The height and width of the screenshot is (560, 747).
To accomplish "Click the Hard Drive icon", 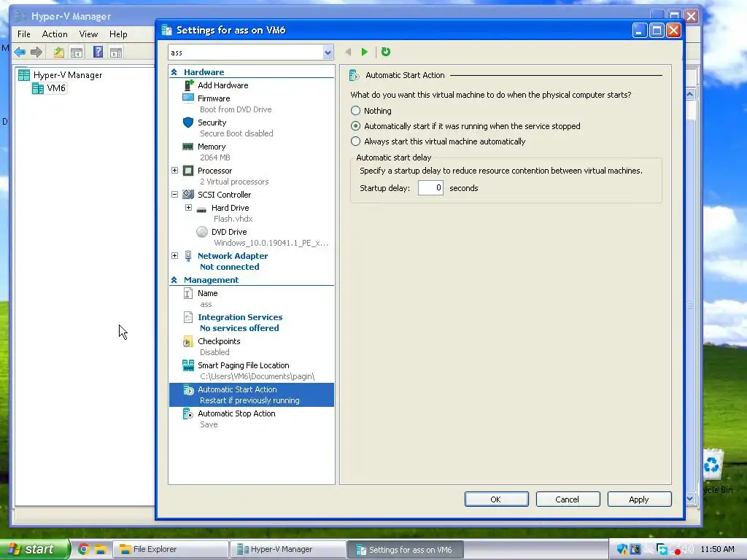I will [201, 209].
